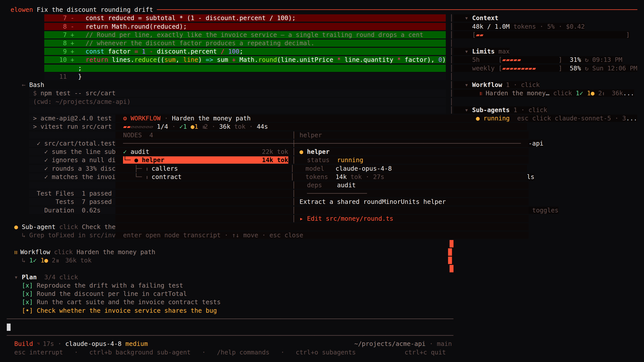This screenshot has height=362, width=644.
Task: Click the orange dot beside the Sub-agent transcript entry
Action: [x=16, y=227]
